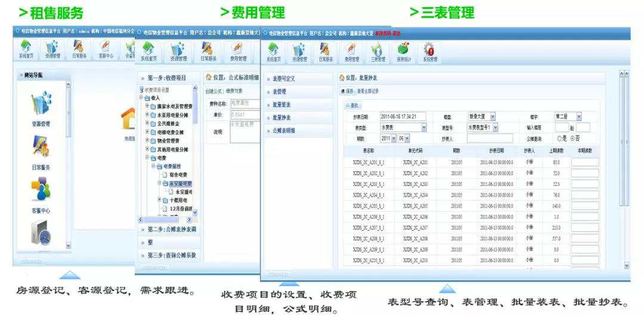Click the 报表统计 green chart icon
This screenshot has width=644, height=316.
point(404,52)
